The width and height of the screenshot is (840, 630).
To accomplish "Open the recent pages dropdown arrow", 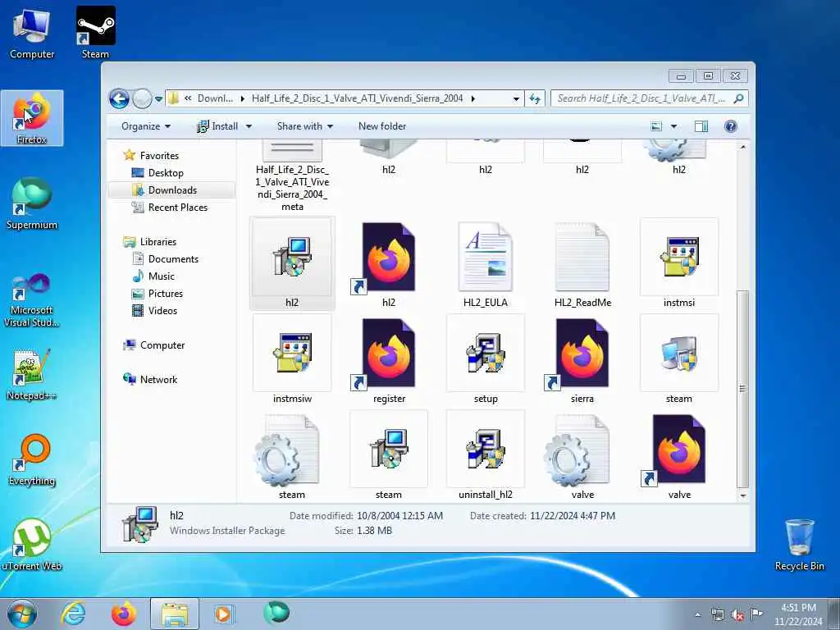I will click(x=158, y=99).
